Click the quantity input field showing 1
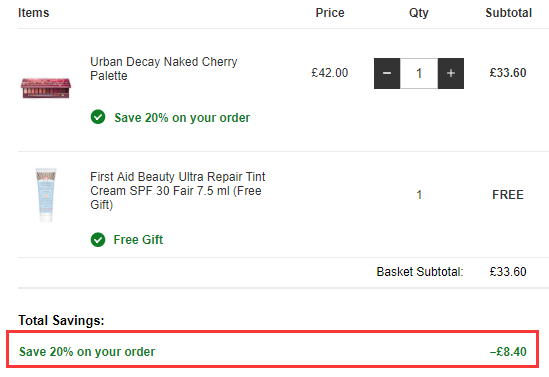This screenshot has width=549, height=377. 419,73
